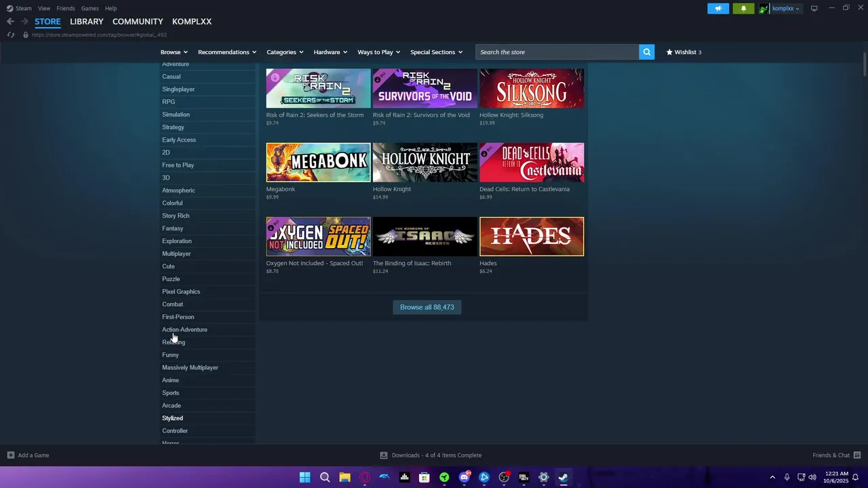Click the Hollow Knight game title
The image size is (868, 488).
pyautogui.click(x=392, y=189)
